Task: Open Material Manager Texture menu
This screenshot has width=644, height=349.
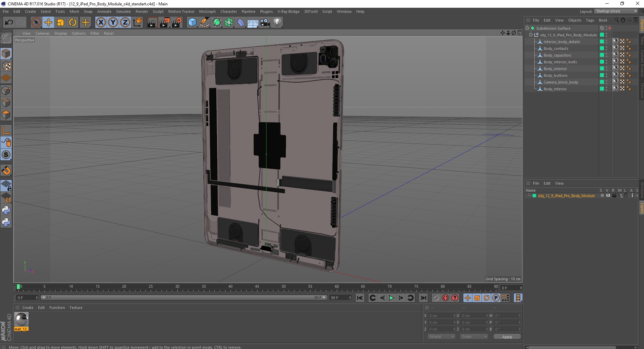Action: click(x=76, y=308)
